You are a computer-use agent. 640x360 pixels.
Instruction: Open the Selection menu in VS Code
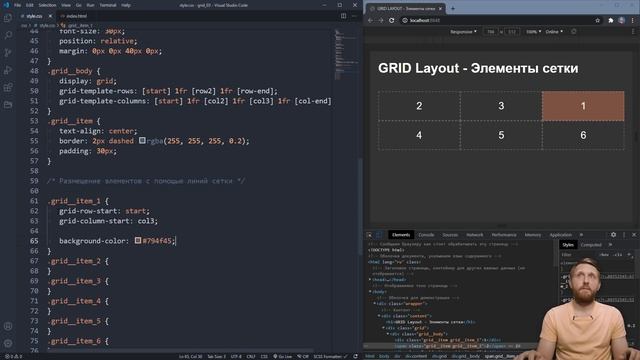point(47,5)
